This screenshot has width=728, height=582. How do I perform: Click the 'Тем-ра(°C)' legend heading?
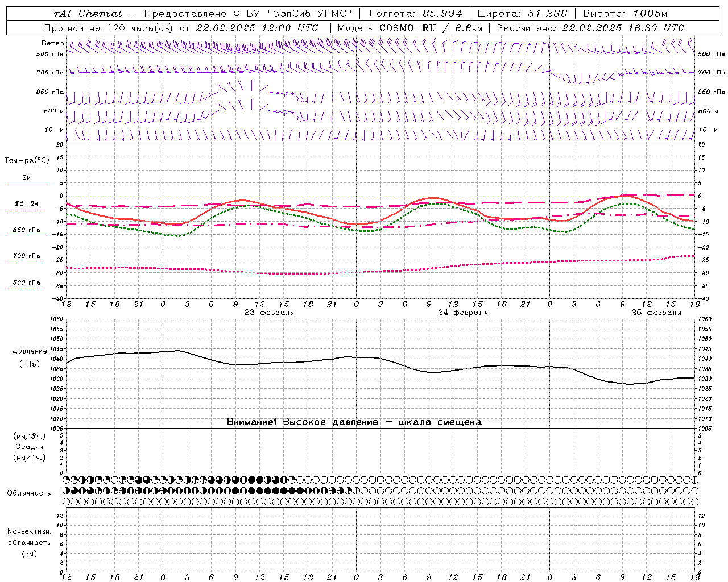pos(27,161)
